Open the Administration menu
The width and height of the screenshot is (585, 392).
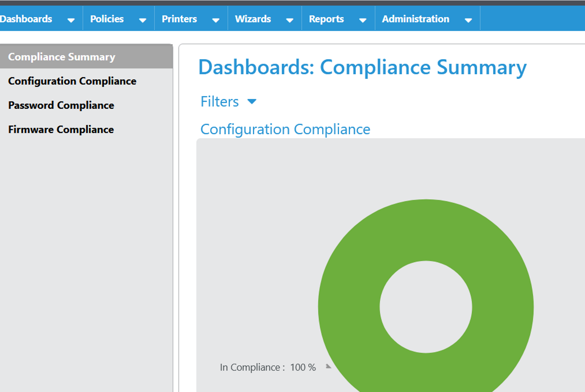(415, 18)
